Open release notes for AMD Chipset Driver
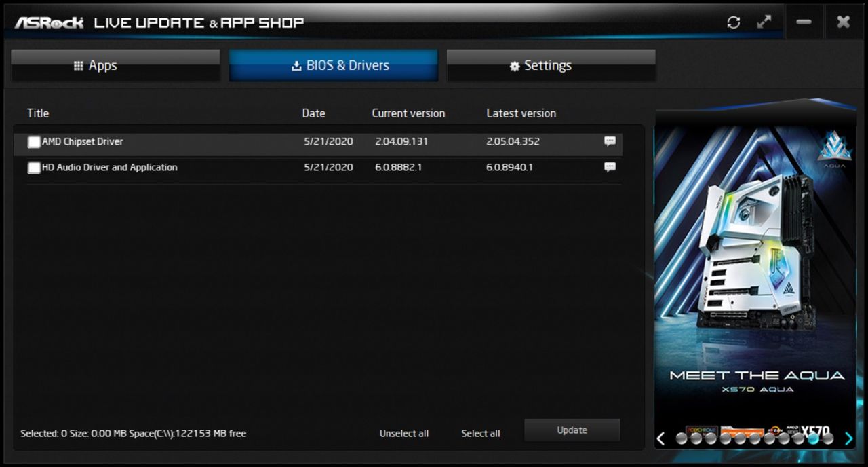 [610, 141]
